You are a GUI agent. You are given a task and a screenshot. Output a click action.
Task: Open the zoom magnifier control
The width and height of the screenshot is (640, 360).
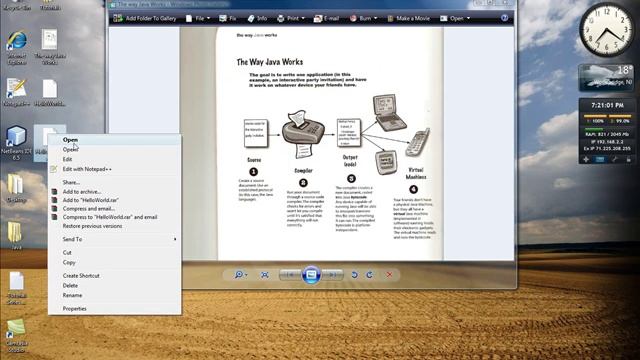(240, 275)
